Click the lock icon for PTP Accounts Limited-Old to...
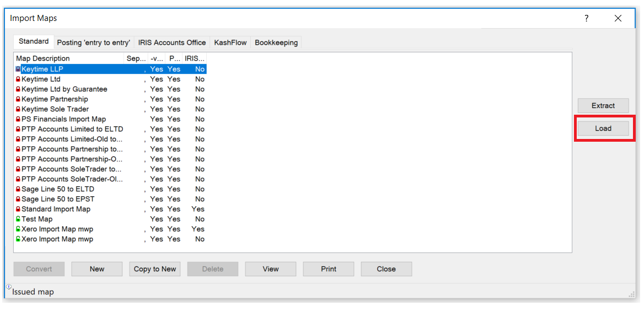Screen dimensions: 644x311 tap(18, 139)
